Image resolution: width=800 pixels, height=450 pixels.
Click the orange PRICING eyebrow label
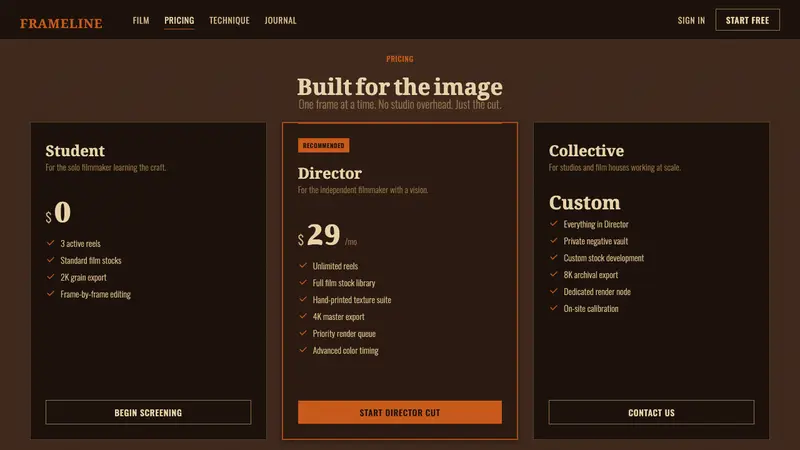(399, 59)
